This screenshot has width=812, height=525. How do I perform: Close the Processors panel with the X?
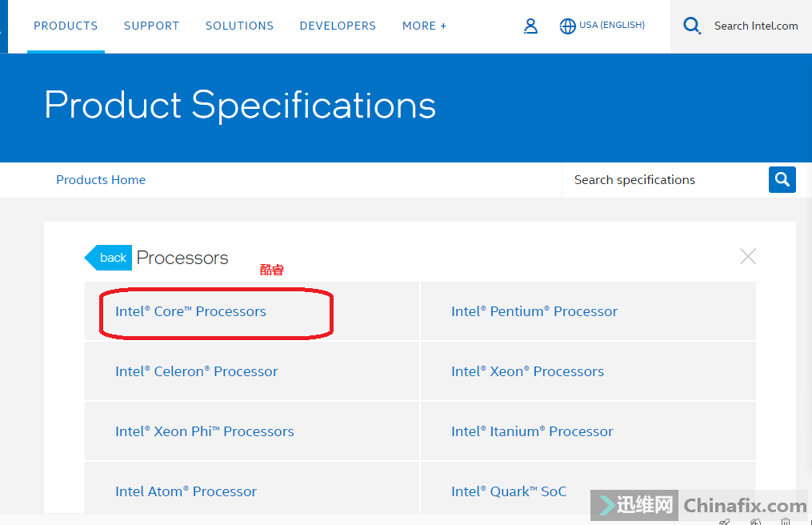pos(748,256)
